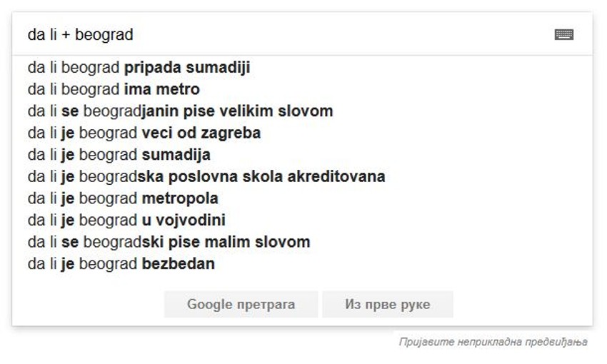Choose 'beogradska poslovna skola akreditovana' suggestion
Viewport: 607px width, 364px height.
point(206,176)
